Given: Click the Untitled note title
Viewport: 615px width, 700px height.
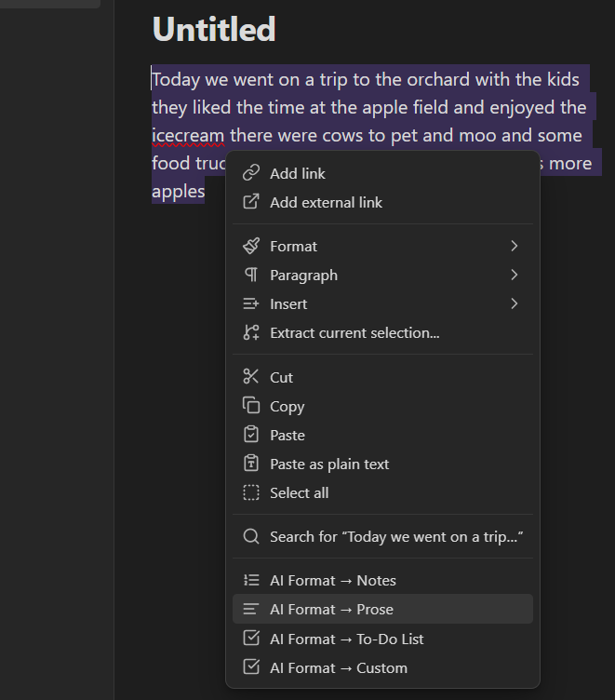Looking at the screenshot, I should (214, 30).
